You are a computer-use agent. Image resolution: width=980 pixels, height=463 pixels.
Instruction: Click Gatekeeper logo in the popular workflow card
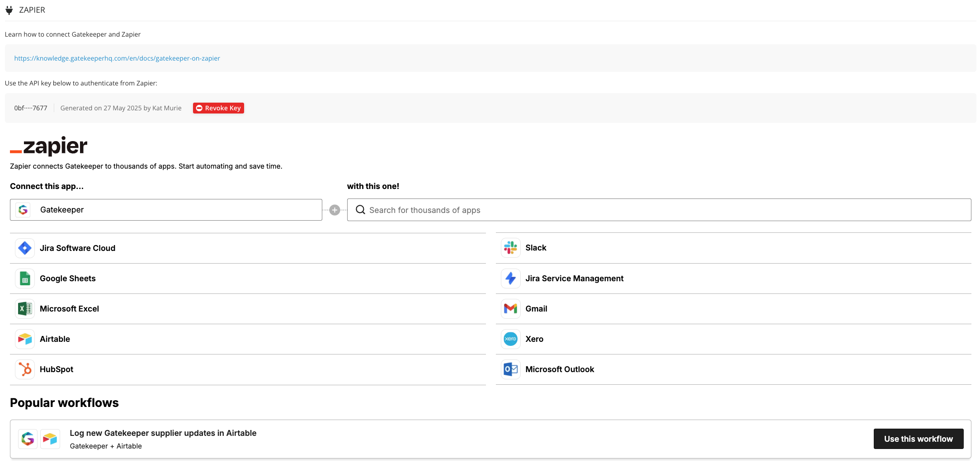[28, 439]
